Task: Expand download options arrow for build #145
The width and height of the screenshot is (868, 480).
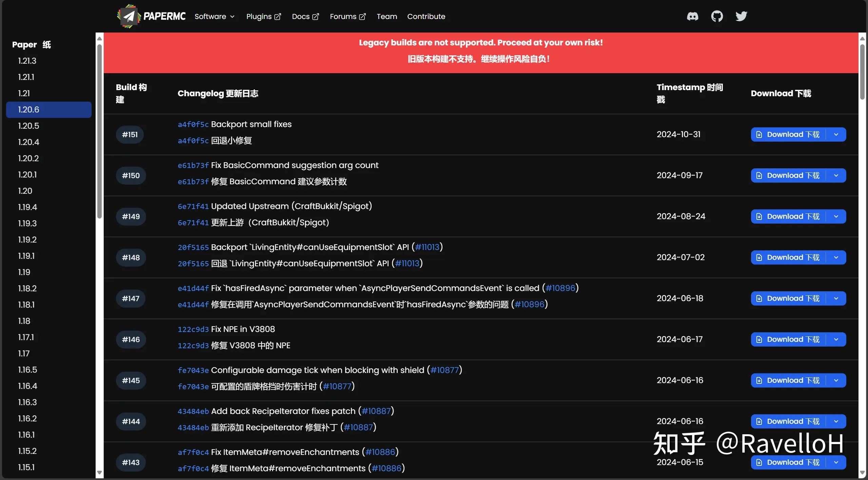Action: [x=836, y=380]
